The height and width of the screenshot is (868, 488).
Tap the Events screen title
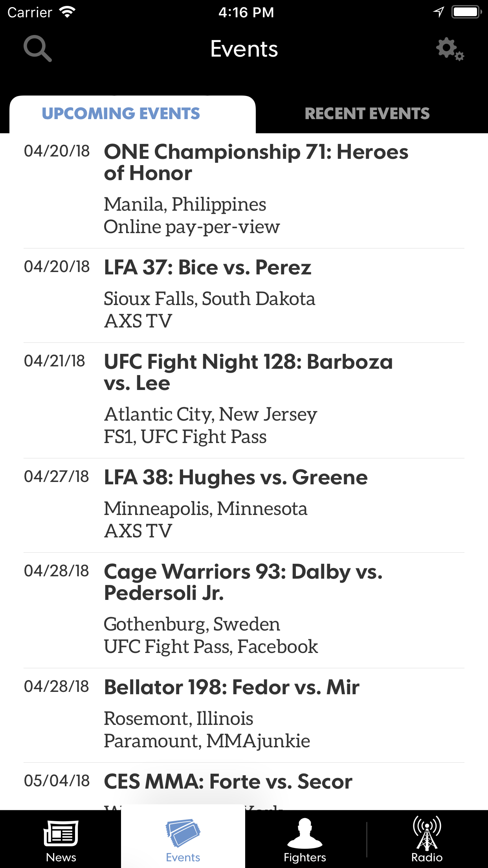[x=244, y=49]
